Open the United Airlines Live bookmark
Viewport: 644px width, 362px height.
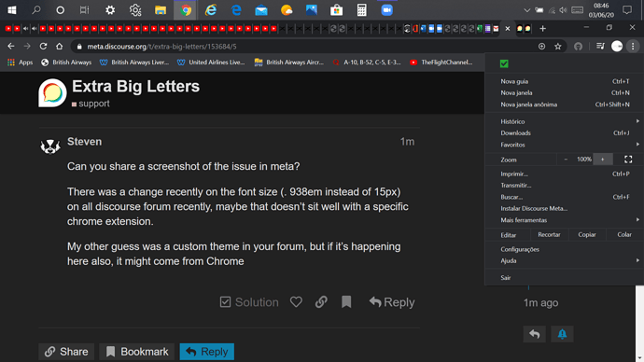coord(211,63)
